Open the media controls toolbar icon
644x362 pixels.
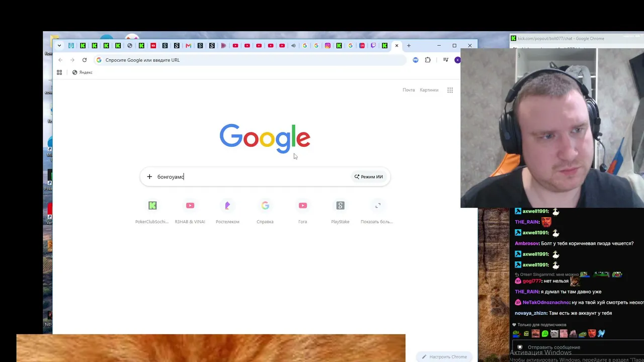tap(446, 60)
